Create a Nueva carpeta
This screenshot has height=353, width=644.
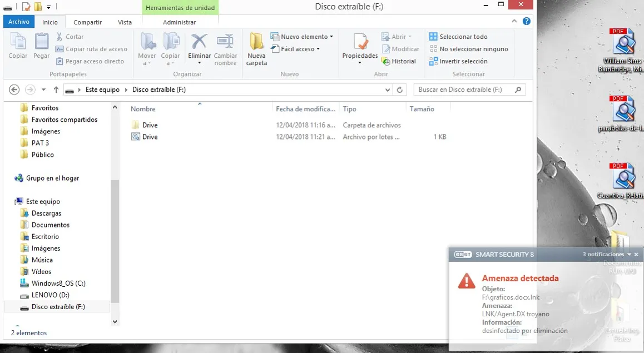pos(257,49)
